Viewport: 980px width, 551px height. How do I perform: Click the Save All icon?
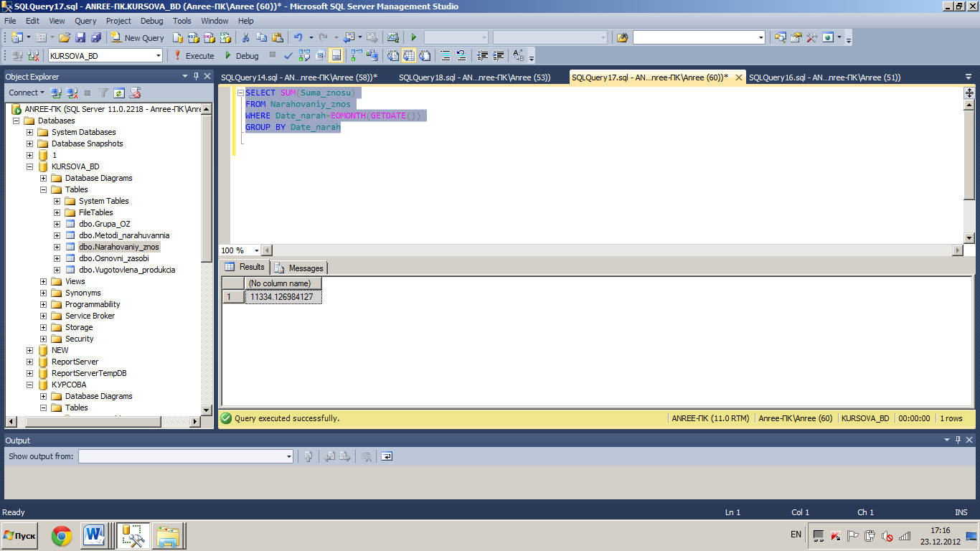click(x=95, y=37)
